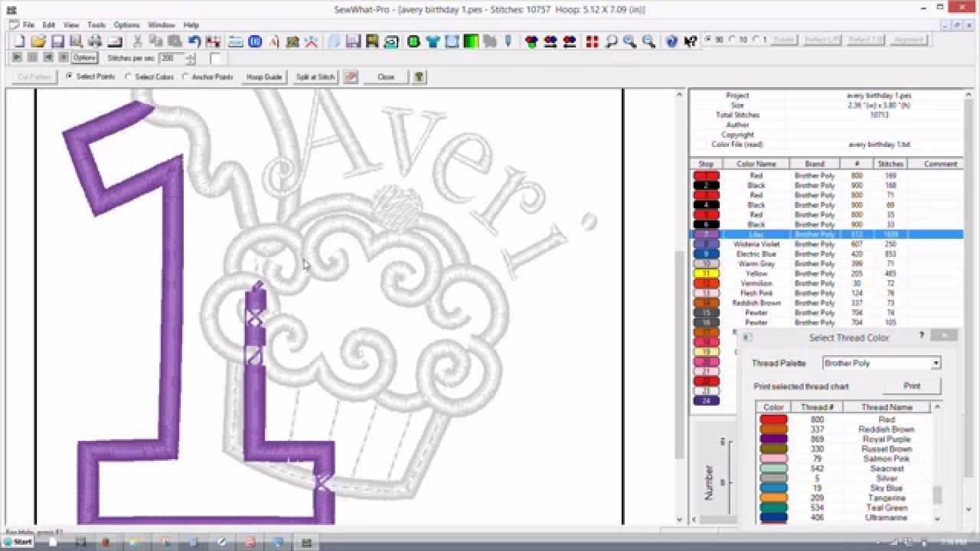Open the View menu
980x551 pixels.
click(x=71, y=25)
